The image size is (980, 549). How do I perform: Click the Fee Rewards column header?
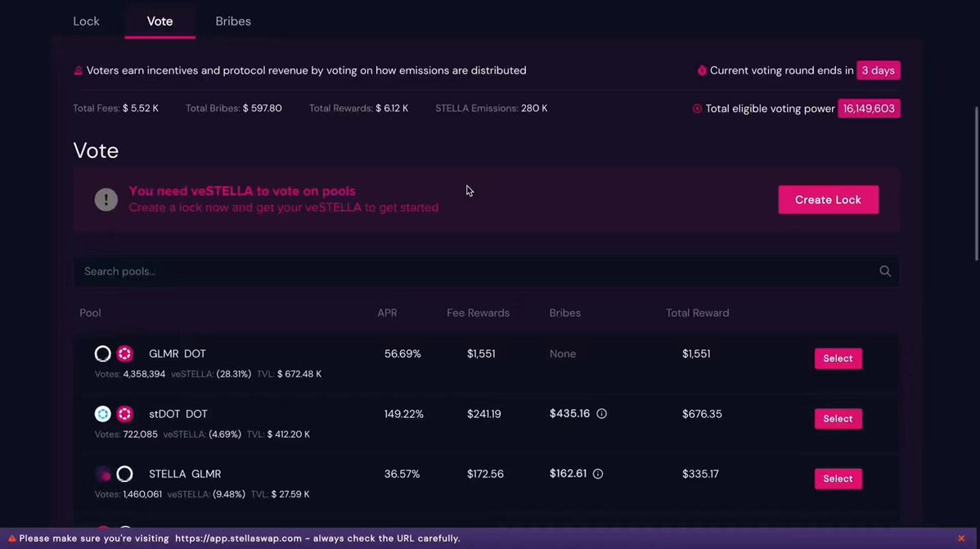478,313
